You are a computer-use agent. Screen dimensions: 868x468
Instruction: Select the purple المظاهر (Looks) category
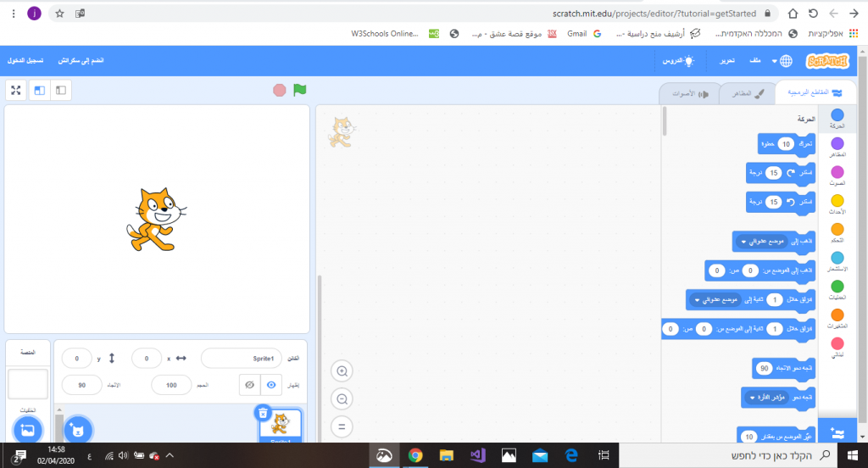tap(837, 148)
